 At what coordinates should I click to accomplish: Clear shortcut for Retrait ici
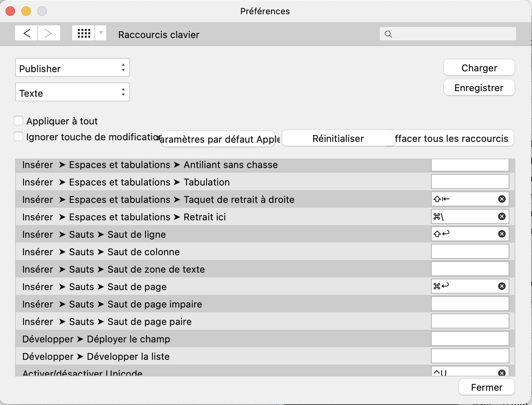pos(502,216)
